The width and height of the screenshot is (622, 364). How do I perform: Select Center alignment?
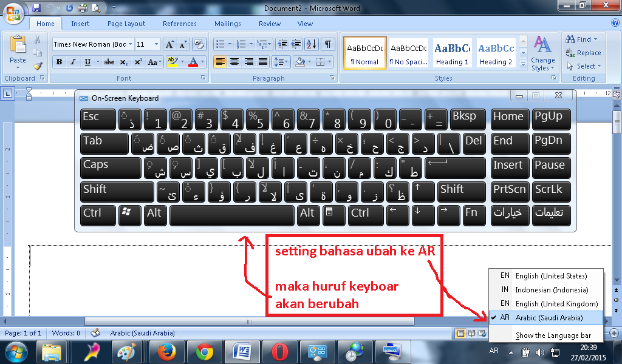[x=234, y=62]
